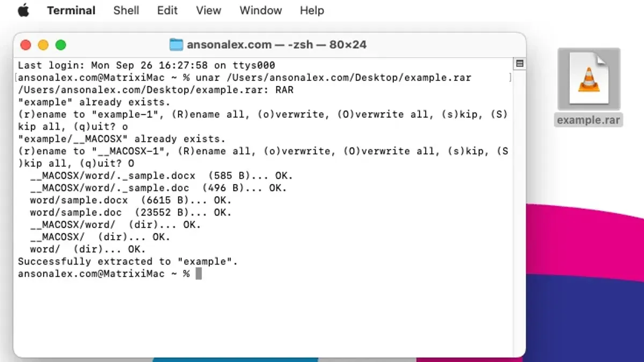
Task: Click the "word/sample.doc (23552 B)" line
Action: pyautogui.click(x=130, y=213)
